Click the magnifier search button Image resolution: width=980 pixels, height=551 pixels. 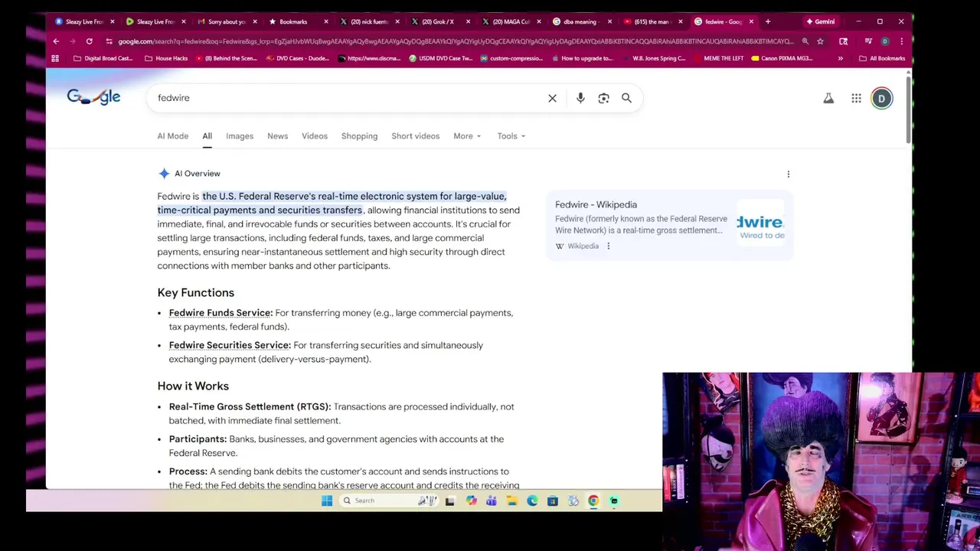[626, 98]
